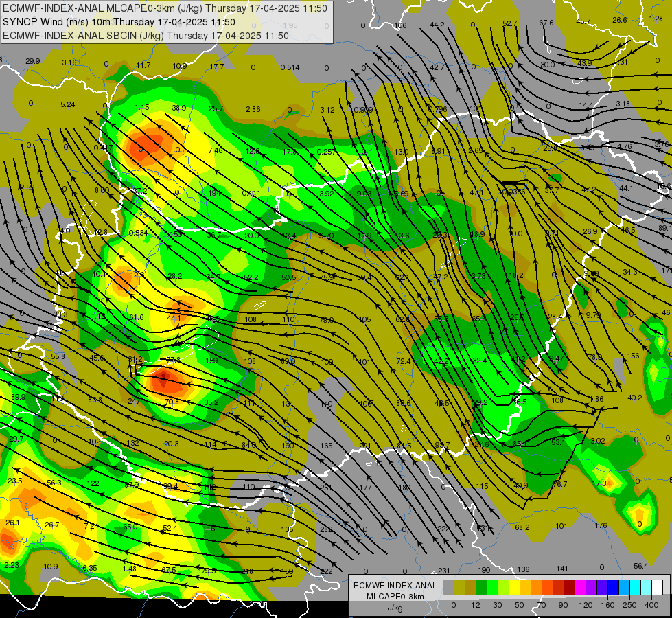Select the white swatch after 400
Viewport: 672px width, 618px height.
tap(657, 588)
